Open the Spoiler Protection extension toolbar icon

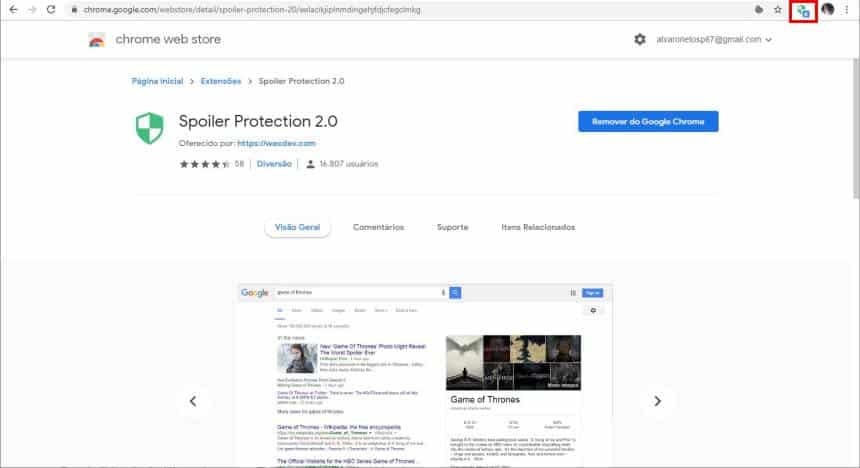point(804,10)
